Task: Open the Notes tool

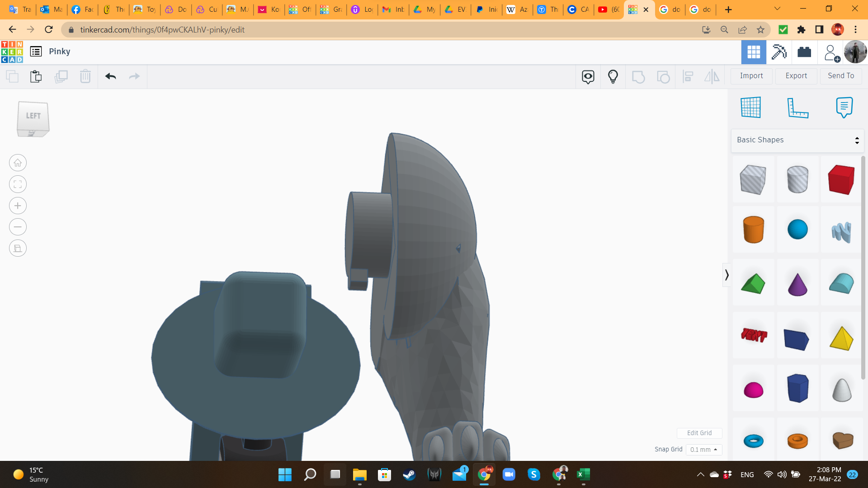Action: pyautogui.click(x=844, y=108)
